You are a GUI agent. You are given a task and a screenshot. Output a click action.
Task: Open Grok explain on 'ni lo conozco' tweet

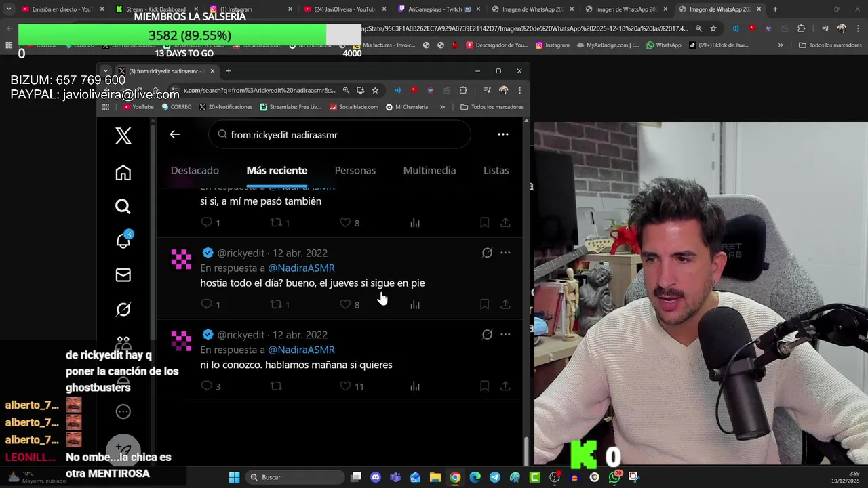(487, 334)
